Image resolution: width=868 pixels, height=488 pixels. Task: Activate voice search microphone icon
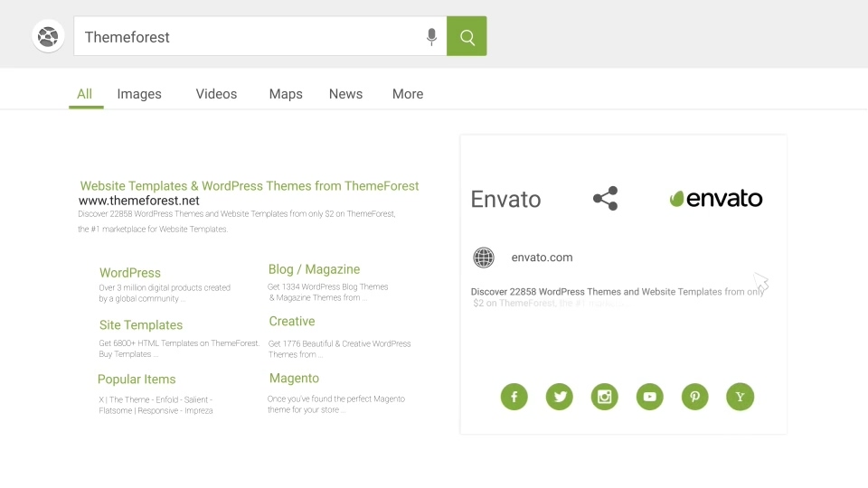click(x=431, y=37)
